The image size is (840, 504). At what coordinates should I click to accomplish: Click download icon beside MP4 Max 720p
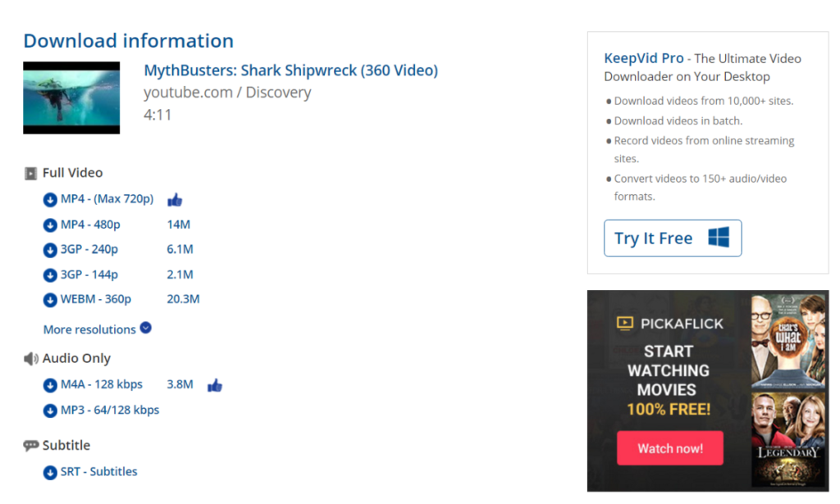click(x=51, y=200)
